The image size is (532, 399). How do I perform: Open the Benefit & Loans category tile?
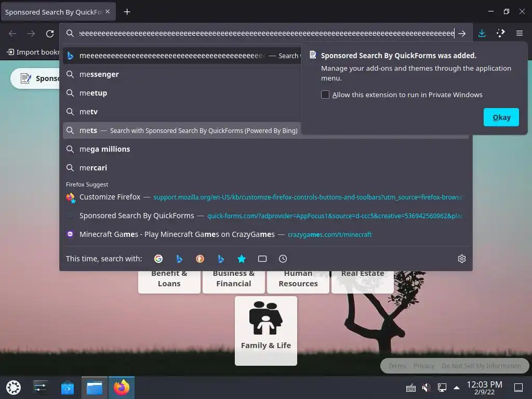(x=169, y=282)
